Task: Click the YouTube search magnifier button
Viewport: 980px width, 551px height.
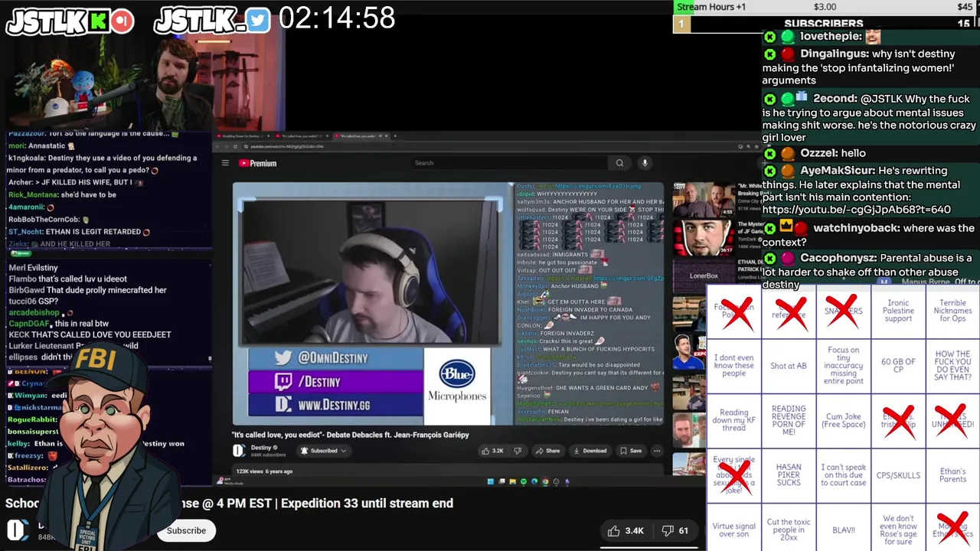Action: pyautogui.click(x=619, y=163)
